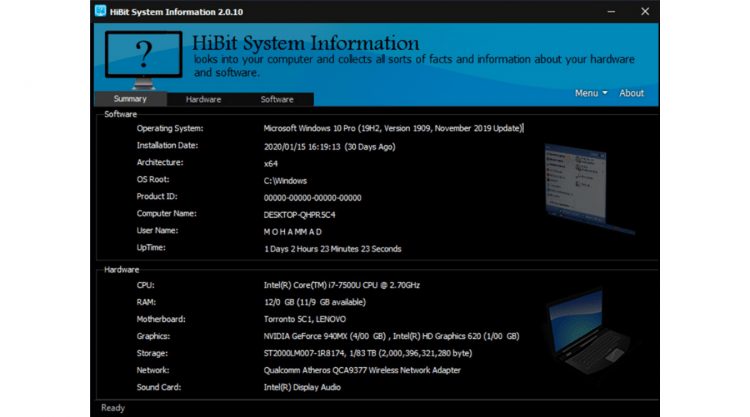Select Motherboard value Torronto 5C1, LENOVO
The height and width of the screenshot is (417, 750).
pyautogui.click(x=305, y=319)
